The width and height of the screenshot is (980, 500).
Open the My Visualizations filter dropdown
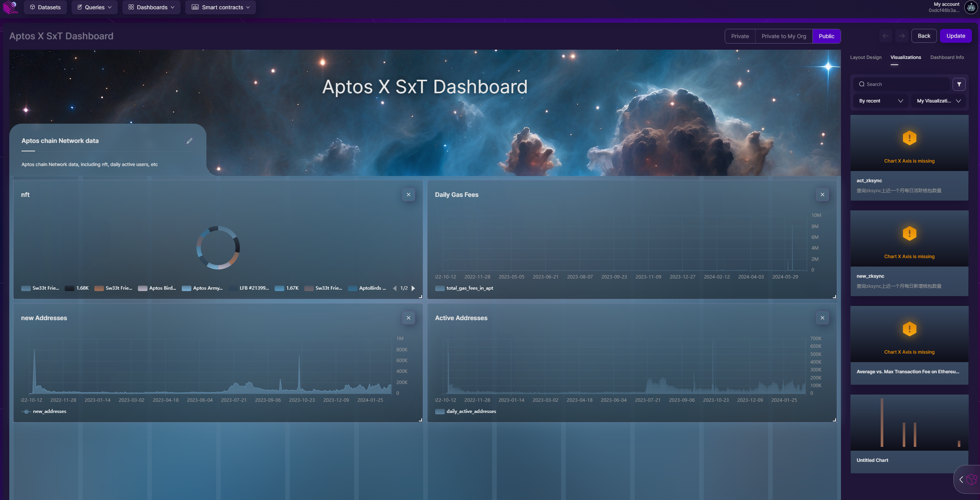938,101
